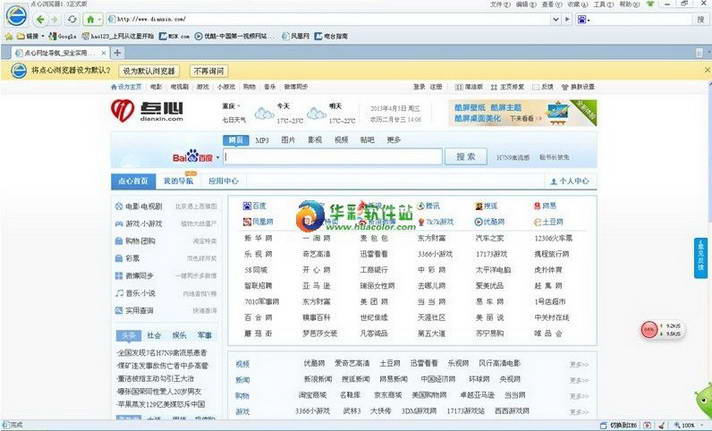Click the 搜索 search button

[x=466, y=157]
